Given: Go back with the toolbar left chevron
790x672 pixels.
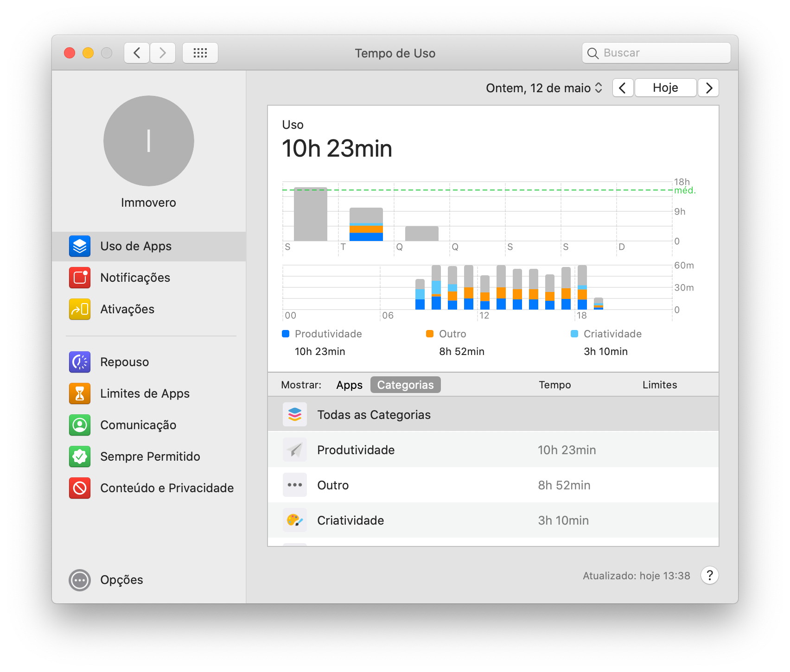Looking at the screenshot, I should pos(137,53).
